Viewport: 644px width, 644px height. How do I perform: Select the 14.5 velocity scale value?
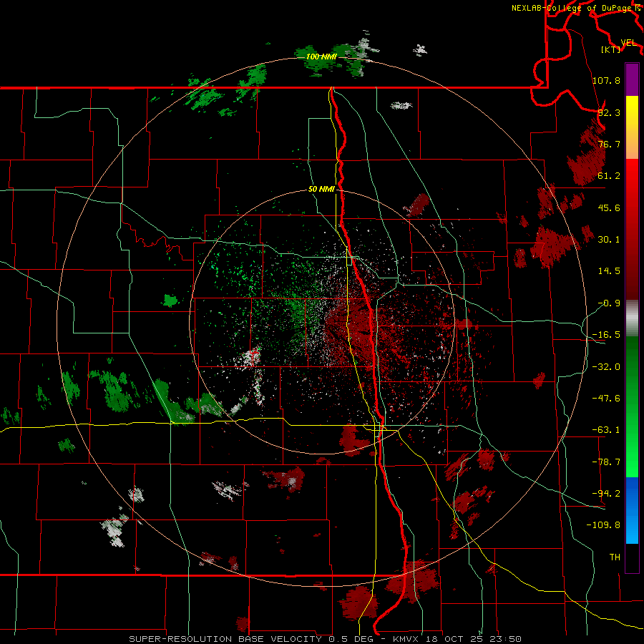(609, 271)
